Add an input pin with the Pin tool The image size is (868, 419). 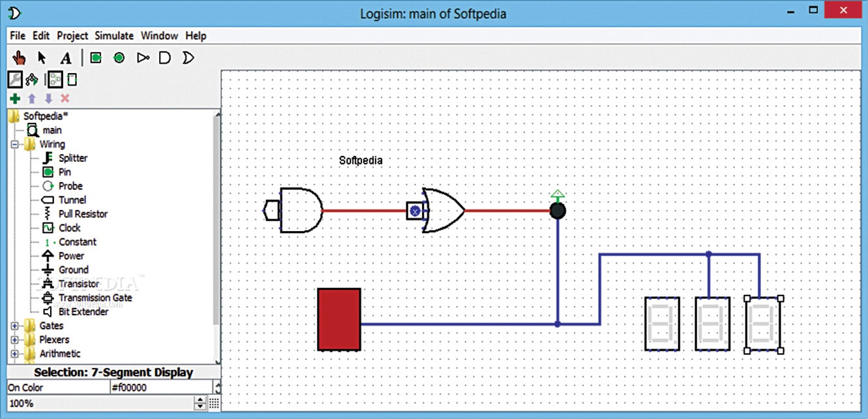tap(95, 57)
